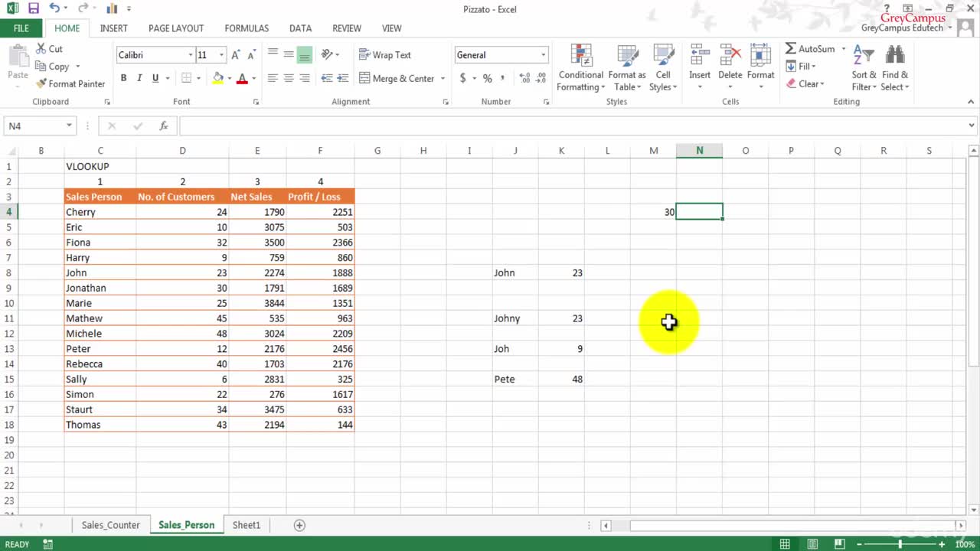Open the PAGE LAYOUT ribbon tab
Image resolution: width=980 pixels, height=551 pixels.
pos(176,28)
